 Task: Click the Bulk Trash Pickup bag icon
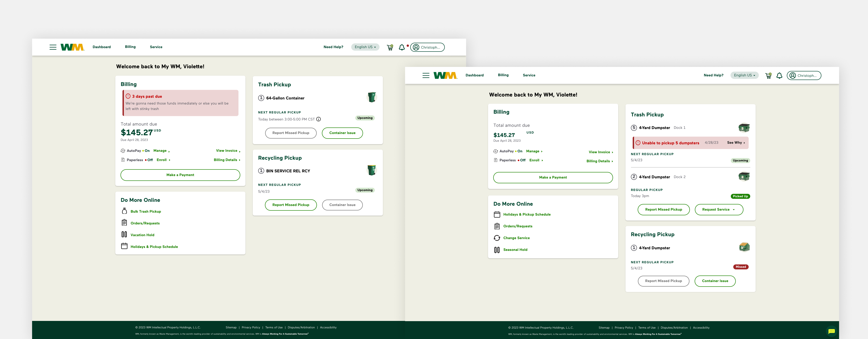(124, 211)
